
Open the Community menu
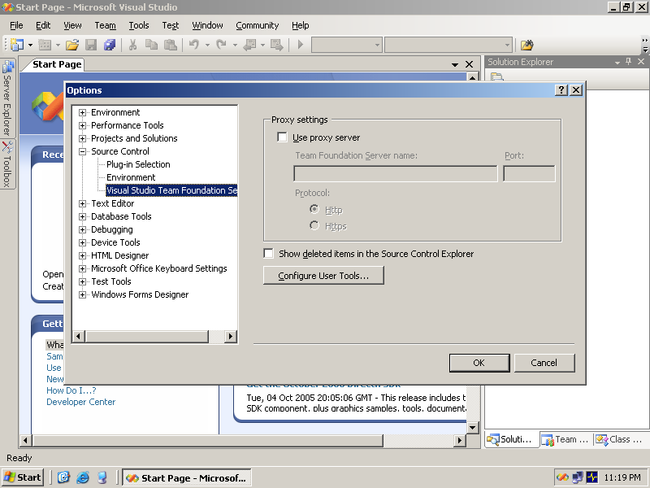[x=257, y=25]
